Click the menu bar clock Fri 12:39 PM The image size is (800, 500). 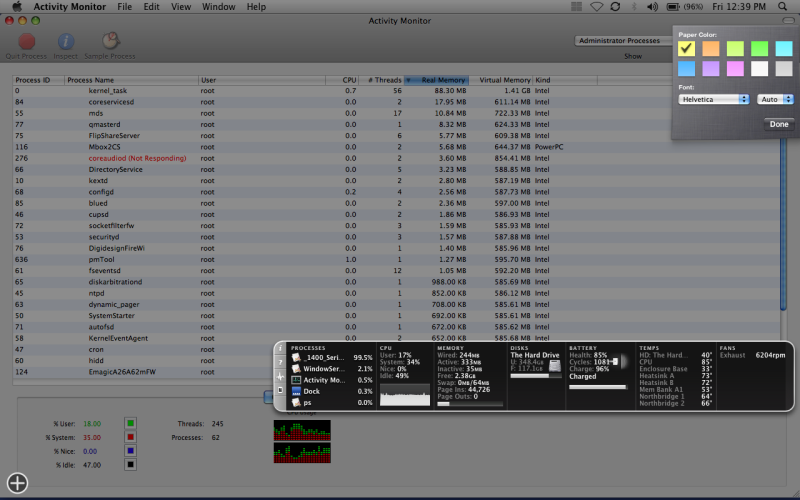[x=739, y=7]
